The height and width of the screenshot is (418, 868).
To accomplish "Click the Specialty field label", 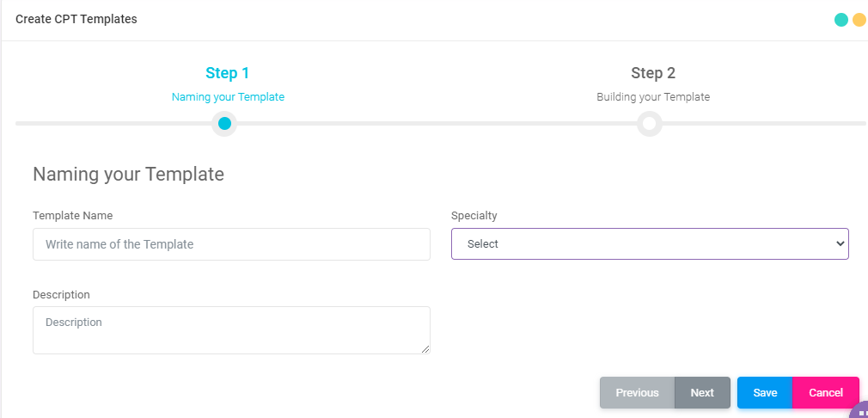I will point(474,216).
